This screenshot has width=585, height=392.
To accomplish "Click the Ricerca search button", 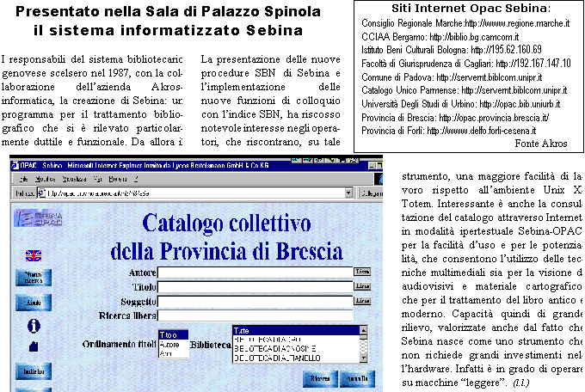I will click(320, 378).
